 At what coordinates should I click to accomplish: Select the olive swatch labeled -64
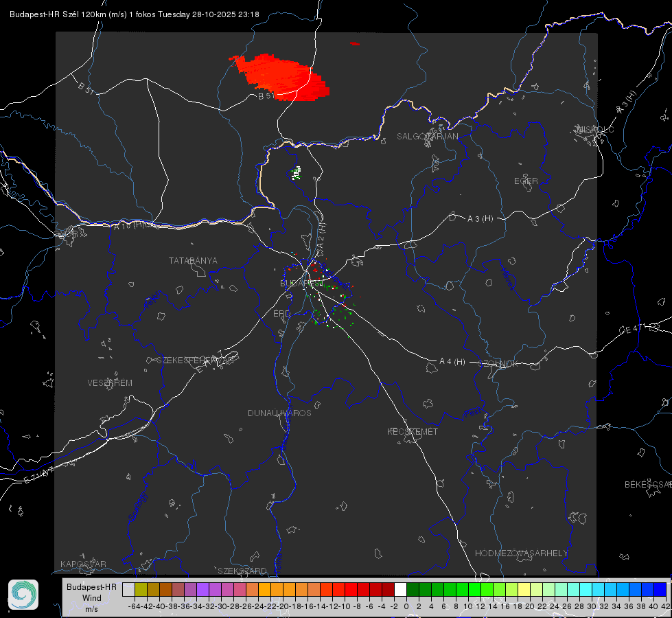pos(141,589)
